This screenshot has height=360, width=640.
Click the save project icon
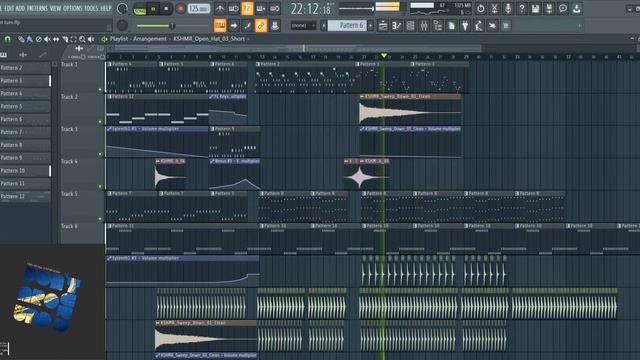536,8
